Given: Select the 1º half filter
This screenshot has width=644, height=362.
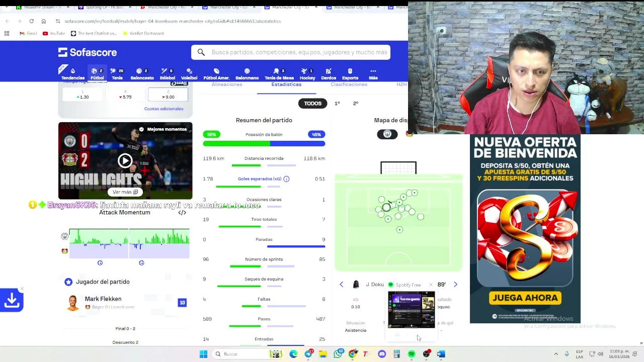Looking at the screenshot, I should coord(337,104).
